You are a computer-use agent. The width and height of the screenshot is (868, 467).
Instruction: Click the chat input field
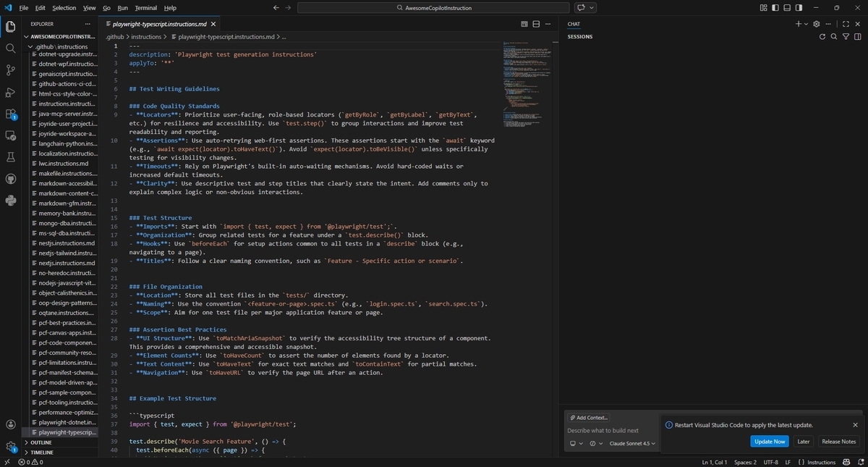[611, 430]
